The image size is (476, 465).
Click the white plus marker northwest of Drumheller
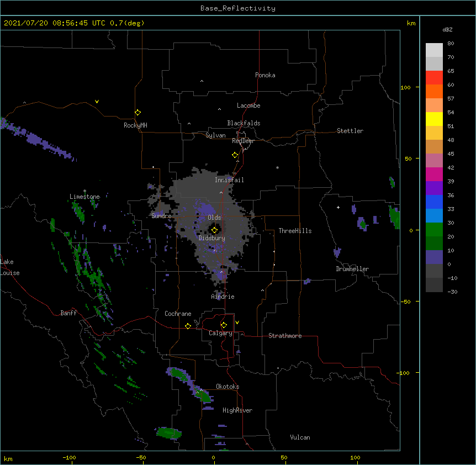[338, 207]
